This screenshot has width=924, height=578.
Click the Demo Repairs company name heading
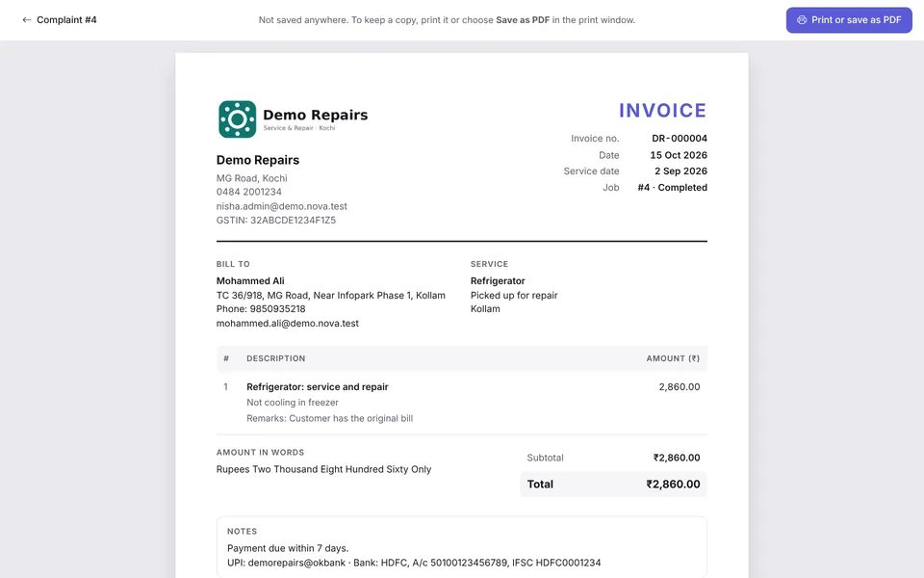click(258, 161)
